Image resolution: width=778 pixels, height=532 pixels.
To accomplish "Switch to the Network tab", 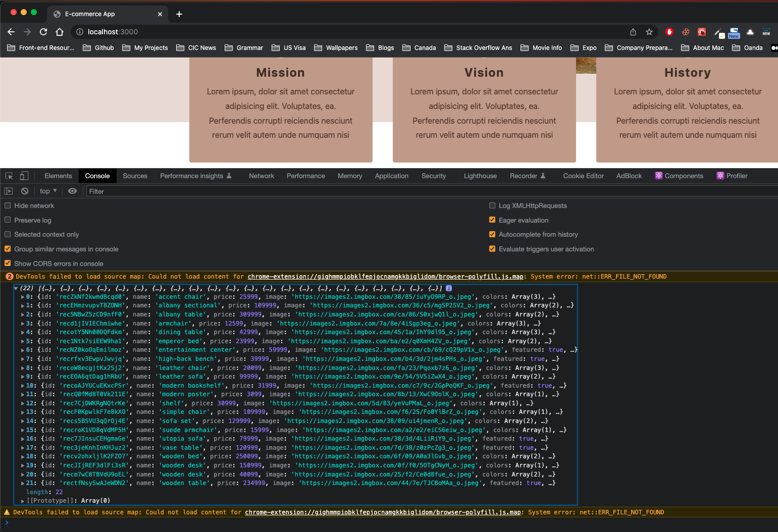I will coord(261,176).
